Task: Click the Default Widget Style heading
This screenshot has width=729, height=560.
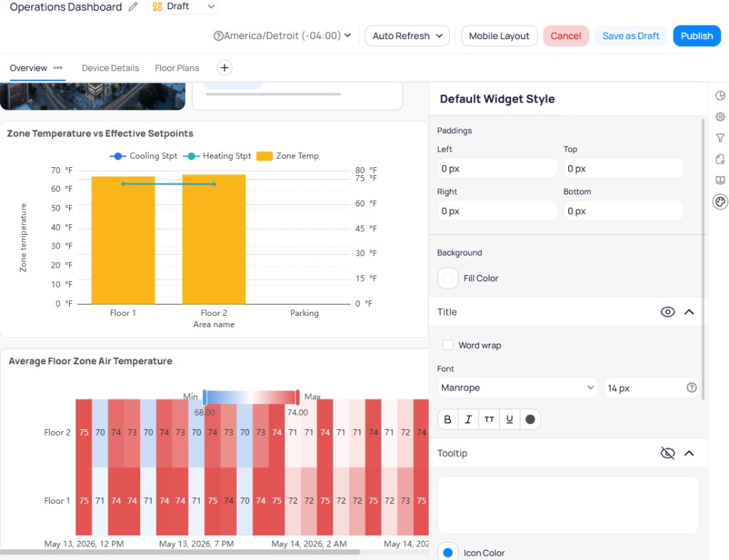Action: [497, 99]
